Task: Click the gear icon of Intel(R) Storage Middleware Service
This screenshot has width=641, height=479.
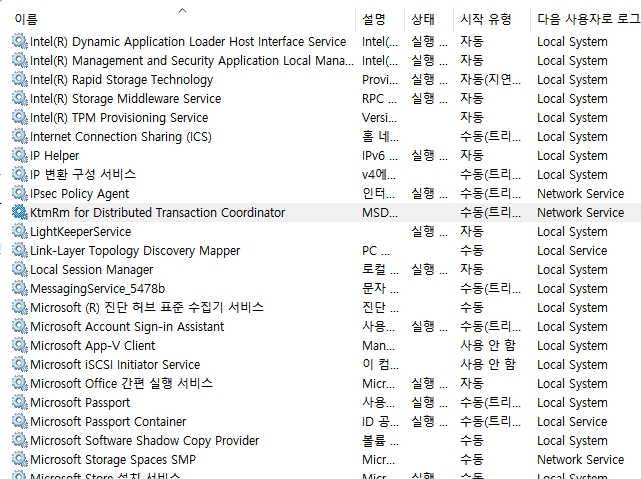Action: pos(20,98)
